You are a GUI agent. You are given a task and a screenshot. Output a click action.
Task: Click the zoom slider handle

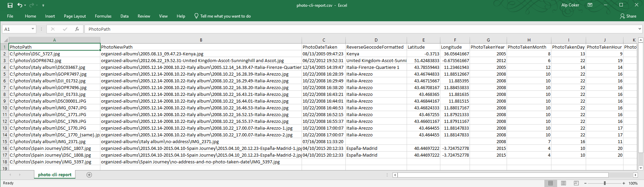605,183
